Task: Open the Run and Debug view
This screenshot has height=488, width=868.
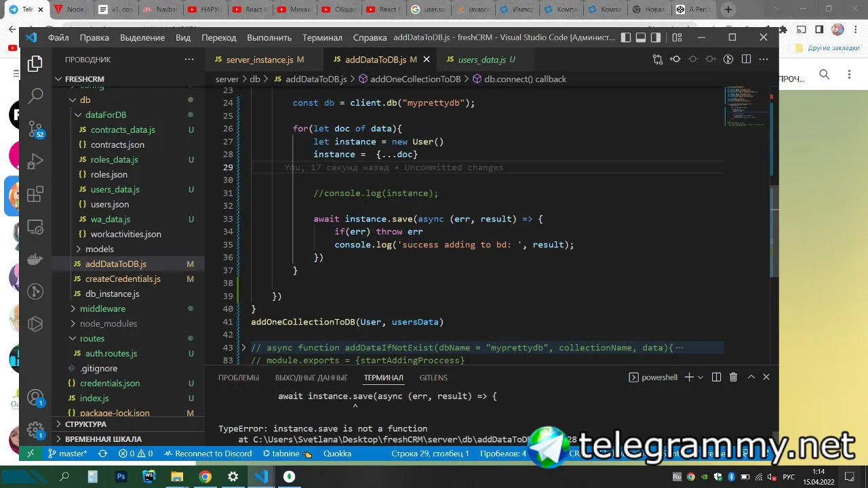Action: [35, 162]
